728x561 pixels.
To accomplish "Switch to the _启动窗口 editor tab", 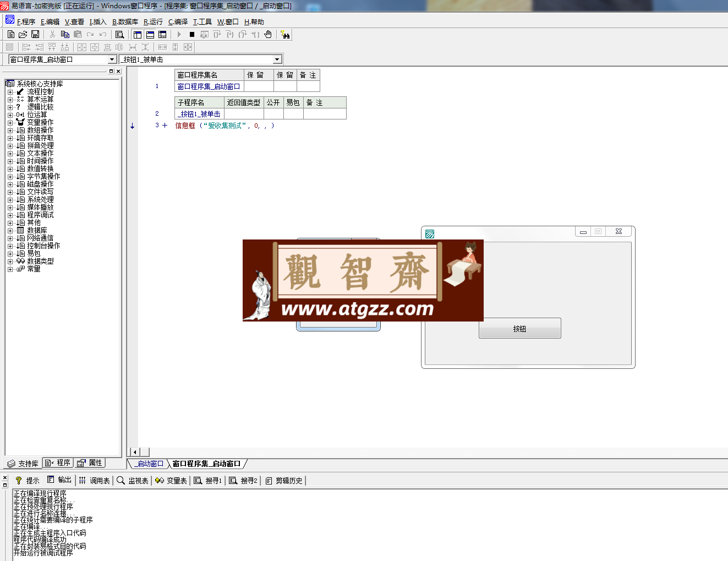I will click(150, 464).
